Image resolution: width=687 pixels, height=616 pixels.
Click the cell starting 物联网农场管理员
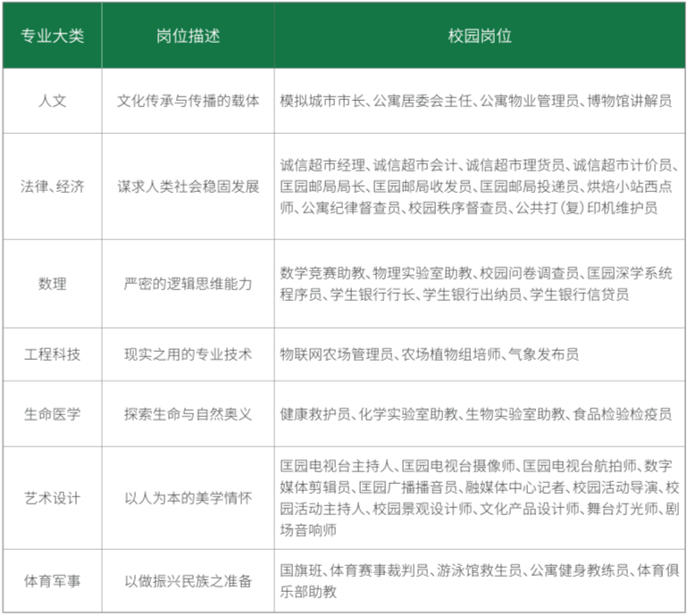pyautogui.click(x=480, y=354)
